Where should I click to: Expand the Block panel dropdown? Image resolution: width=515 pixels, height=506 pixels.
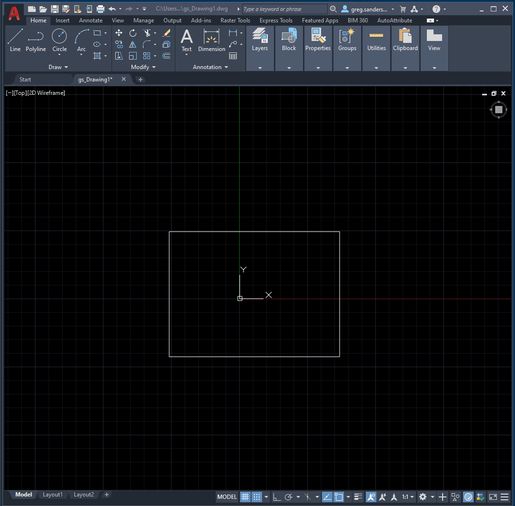pyautogui.click(x=289, y=68)
